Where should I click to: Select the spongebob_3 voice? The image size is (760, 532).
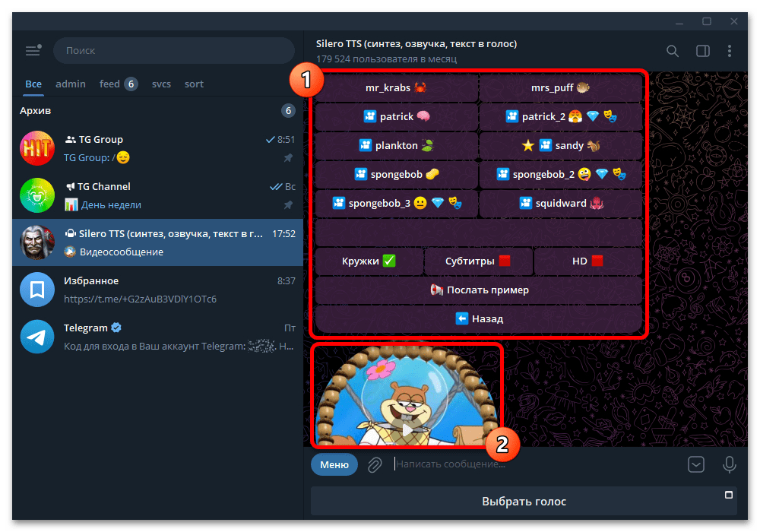[396, 203]
